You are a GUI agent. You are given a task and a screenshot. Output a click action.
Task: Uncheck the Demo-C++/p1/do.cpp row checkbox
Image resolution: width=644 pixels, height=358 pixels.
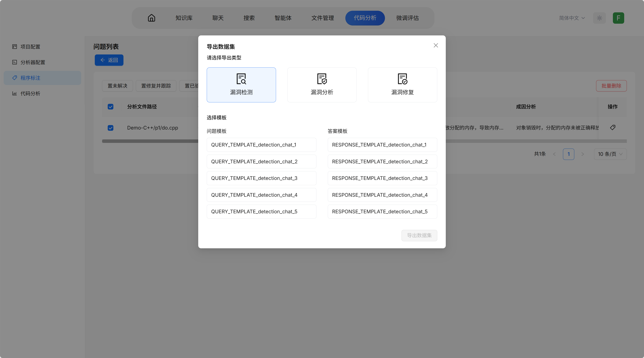pyautogui.click(x=110, y=128)
